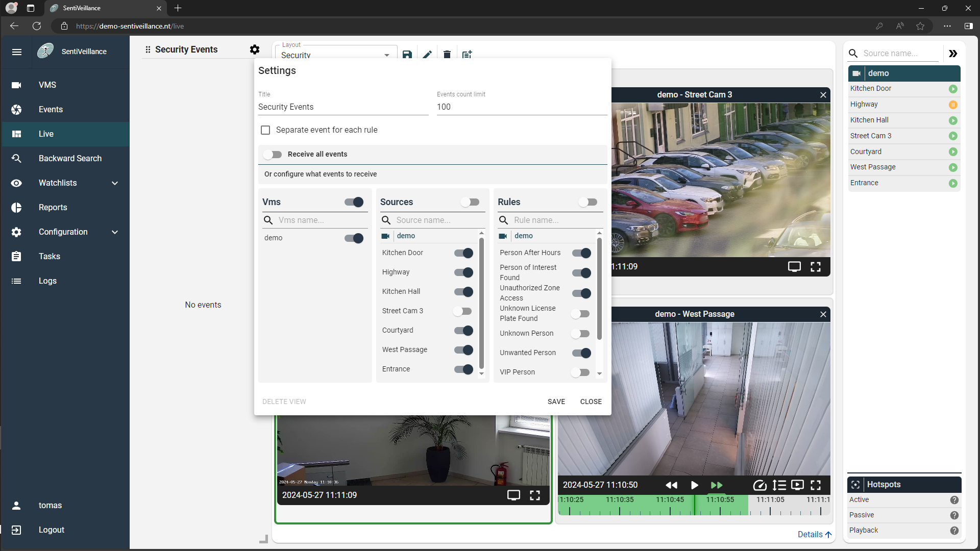This screenshot has height=551, width=980.
Task: Add new panel to layout icon
Action: [467, 54]
